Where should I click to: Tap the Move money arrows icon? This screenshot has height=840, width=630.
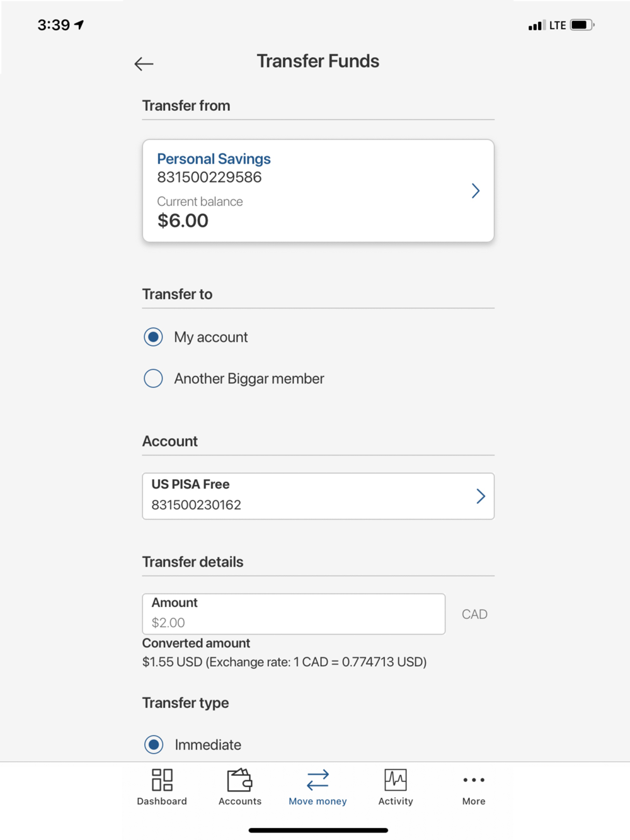click(x=318, y=780)
